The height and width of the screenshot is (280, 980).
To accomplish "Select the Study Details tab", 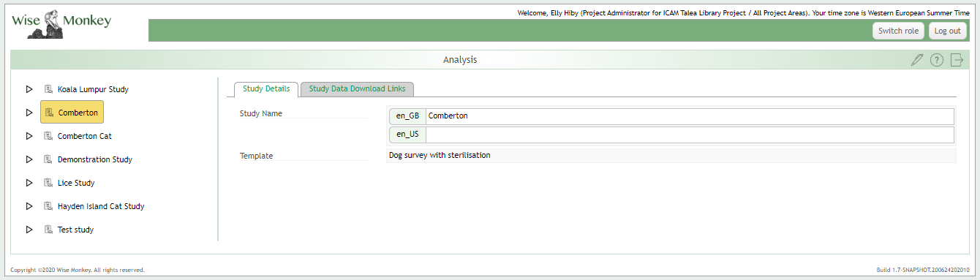I will pyautogui.click(x=266, y=89).
